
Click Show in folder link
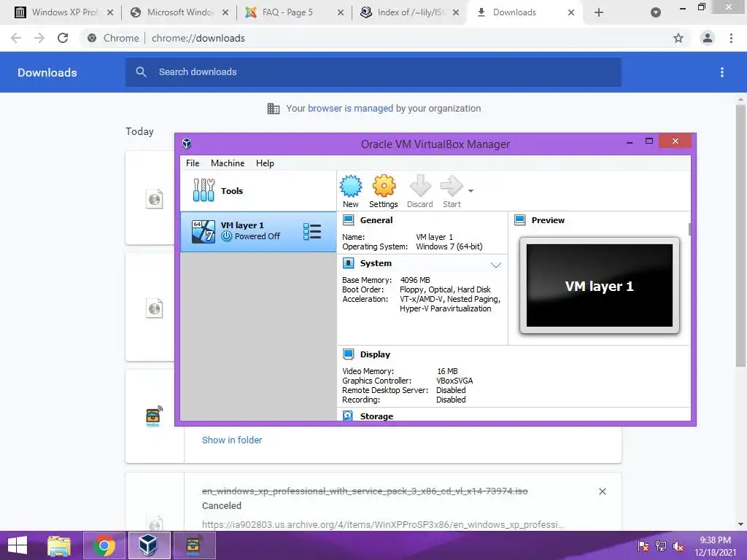tap(232, 440)
